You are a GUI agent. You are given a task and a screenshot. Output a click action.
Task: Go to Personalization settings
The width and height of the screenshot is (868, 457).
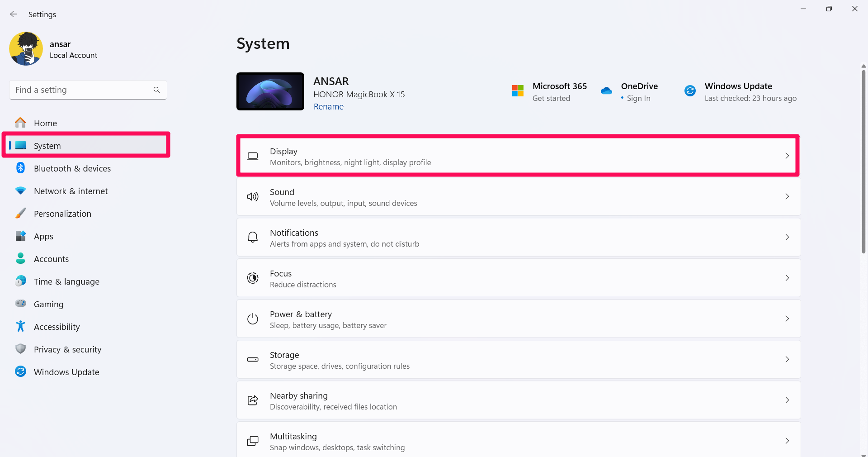(x=88, y=214)
